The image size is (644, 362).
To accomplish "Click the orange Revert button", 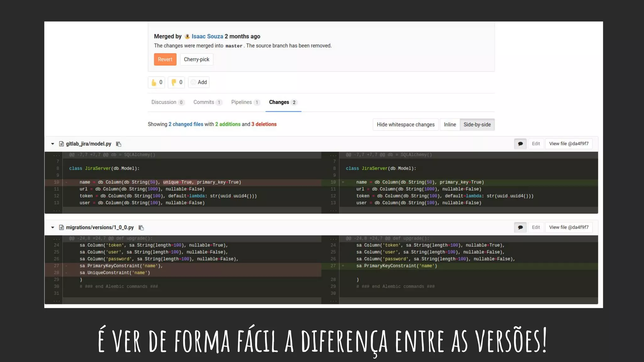I will [x=165, y=59].
